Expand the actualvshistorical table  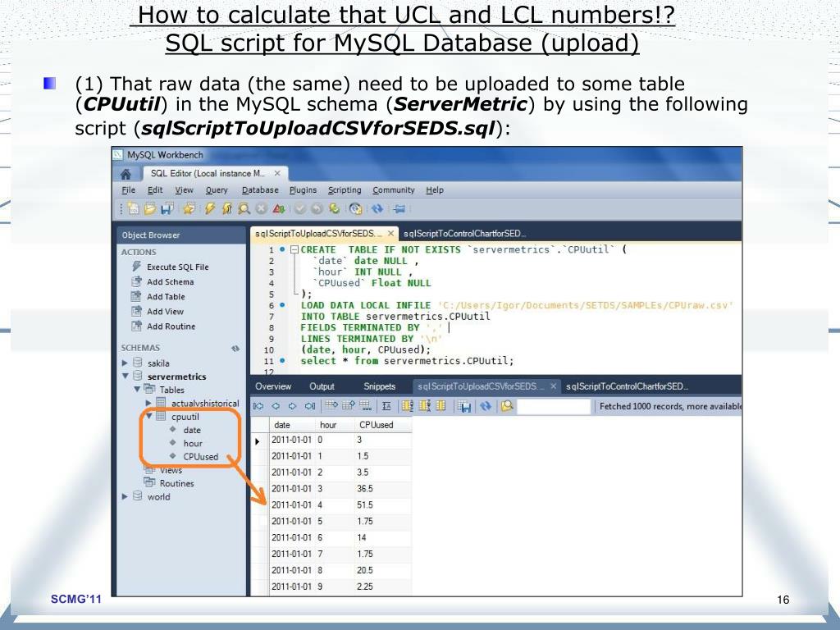click(148, 403)
